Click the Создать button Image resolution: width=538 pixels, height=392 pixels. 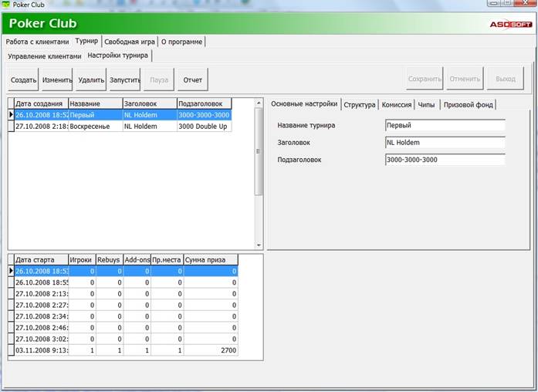tap(23, 79)
